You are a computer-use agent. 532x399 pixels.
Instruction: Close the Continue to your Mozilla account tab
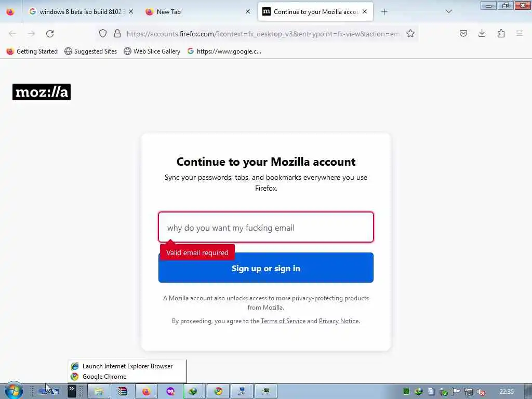[365, 11]
